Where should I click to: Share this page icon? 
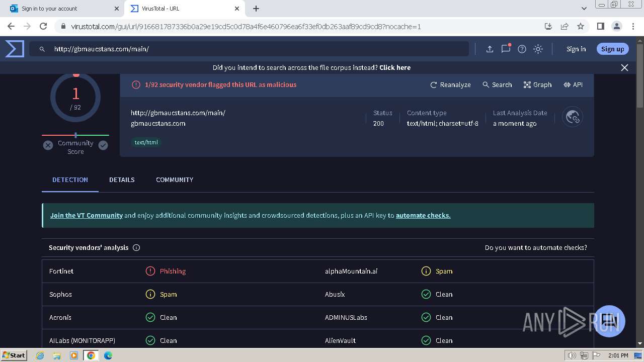pos(565,26)
